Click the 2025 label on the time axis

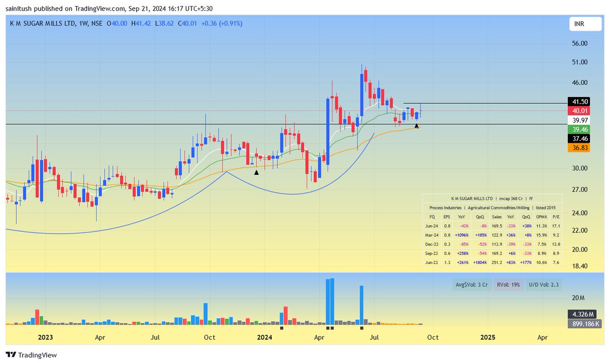(488, 337)
